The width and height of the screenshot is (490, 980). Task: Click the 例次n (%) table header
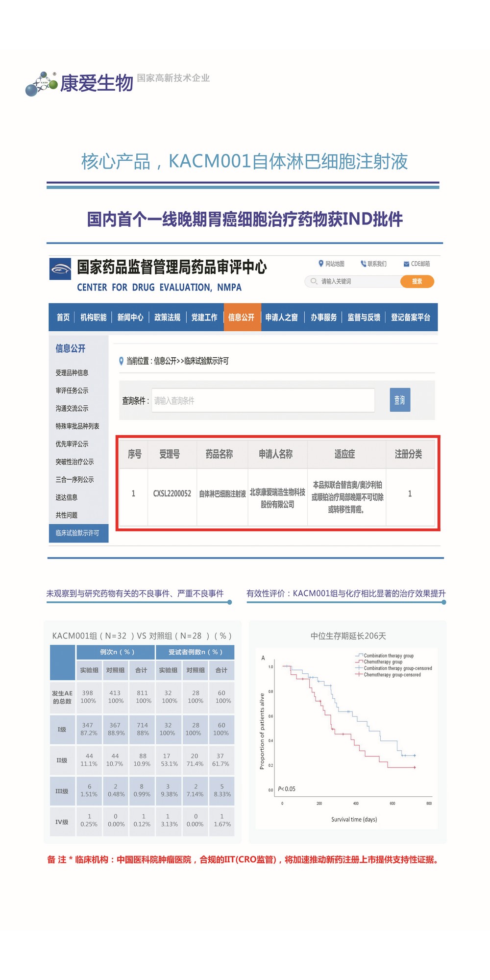(x=117, y=652)
